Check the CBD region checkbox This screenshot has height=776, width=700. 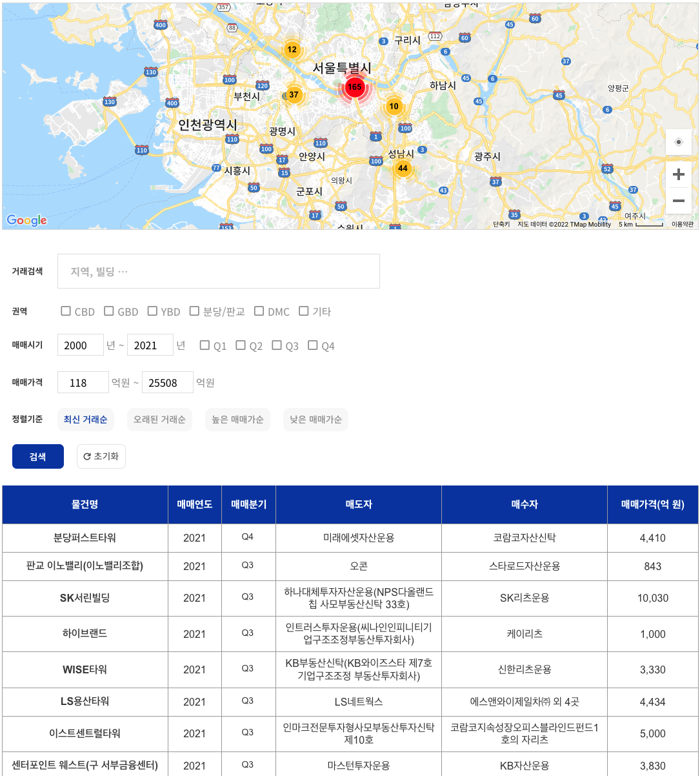(x=66, y=311)
